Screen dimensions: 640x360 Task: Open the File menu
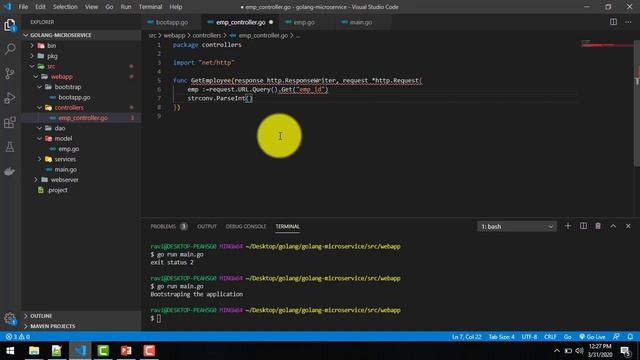[x=23, y=7]
